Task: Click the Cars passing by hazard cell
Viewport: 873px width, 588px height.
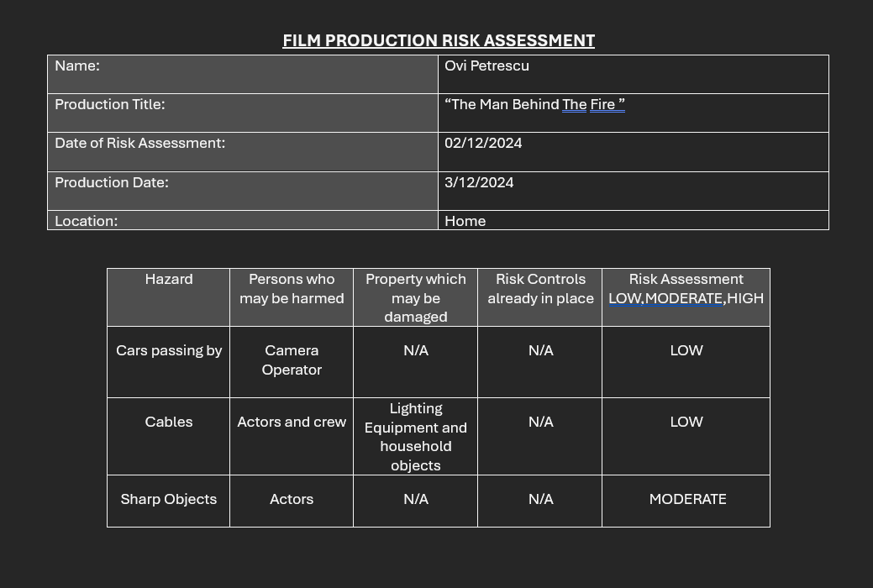Action: coord(169,351)
